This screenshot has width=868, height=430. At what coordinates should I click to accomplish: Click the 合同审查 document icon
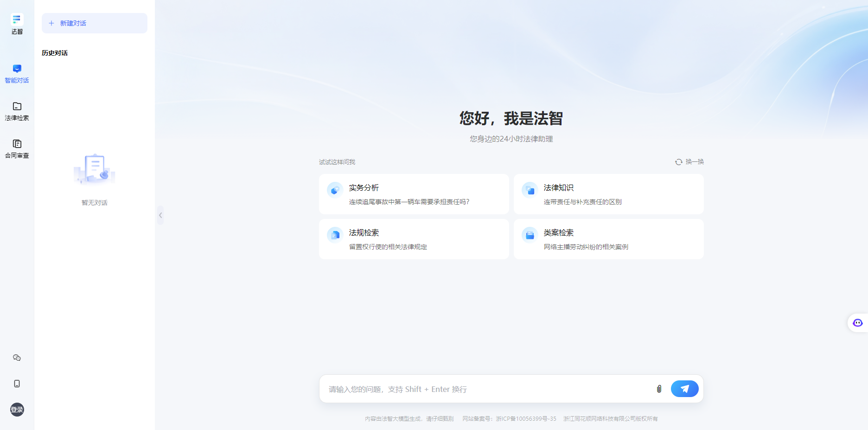pos(17,144)
